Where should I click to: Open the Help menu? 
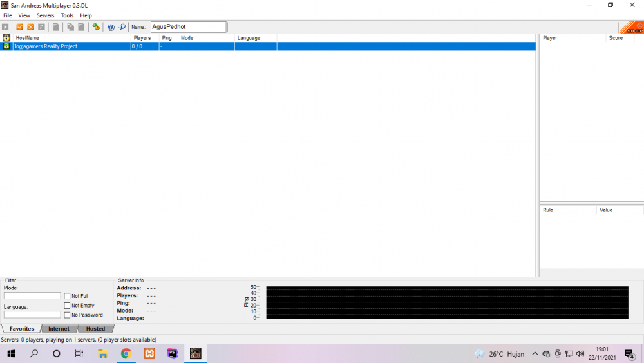(86, 15)
